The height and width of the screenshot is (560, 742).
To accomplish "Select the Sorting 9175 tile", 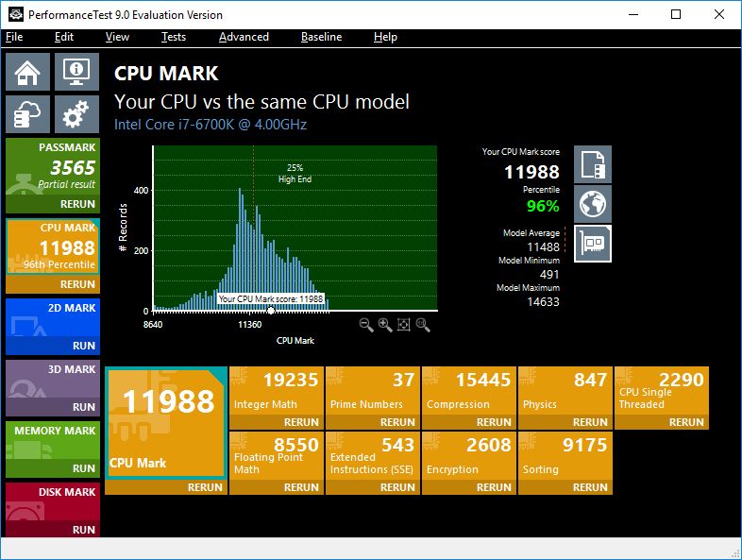I will (x=565, y=456).
